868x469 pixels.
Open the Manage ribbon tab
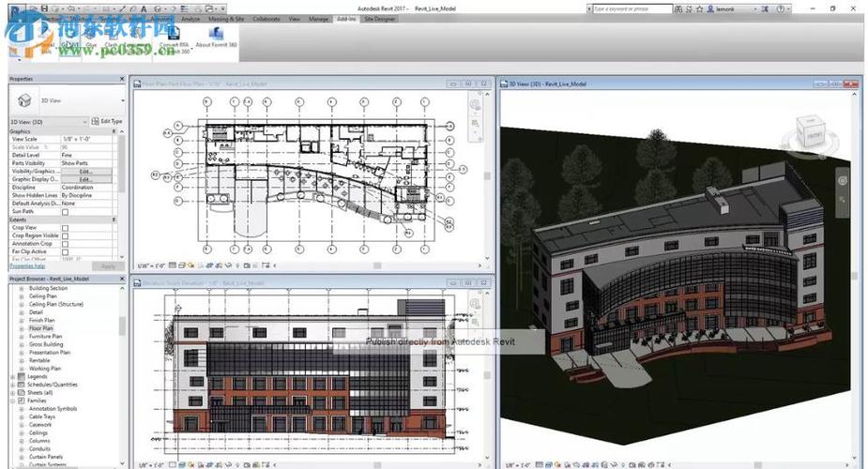(x=318, y=19)
